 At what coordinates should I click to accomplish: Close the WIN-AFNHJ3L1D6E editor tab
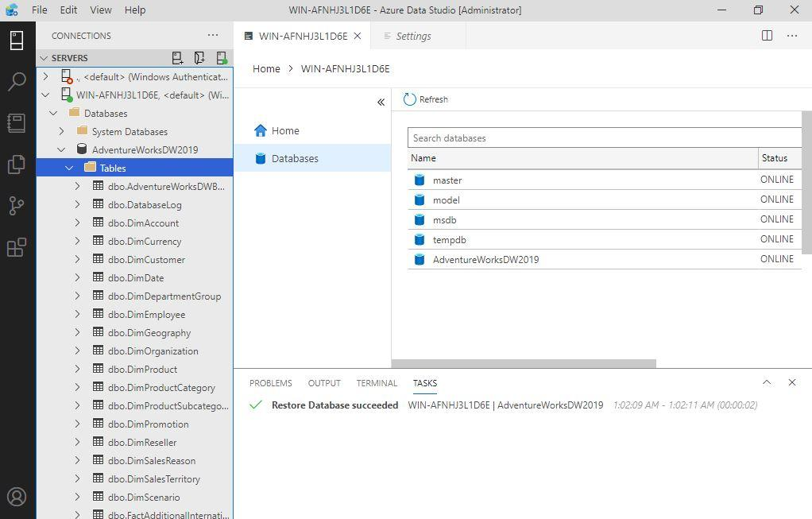358,36
